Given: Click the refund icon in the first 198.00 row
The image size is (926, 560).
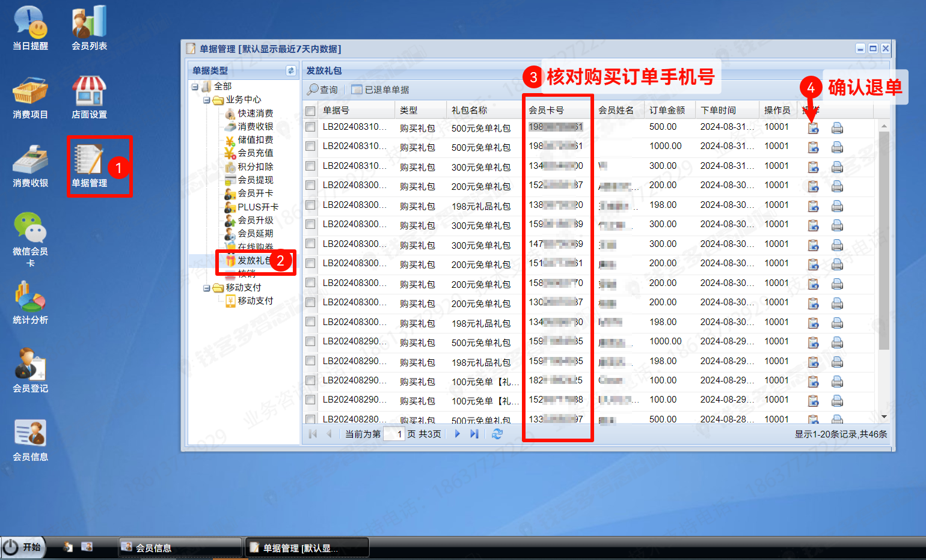Looking at the screenshot, I should pos(813,205).
